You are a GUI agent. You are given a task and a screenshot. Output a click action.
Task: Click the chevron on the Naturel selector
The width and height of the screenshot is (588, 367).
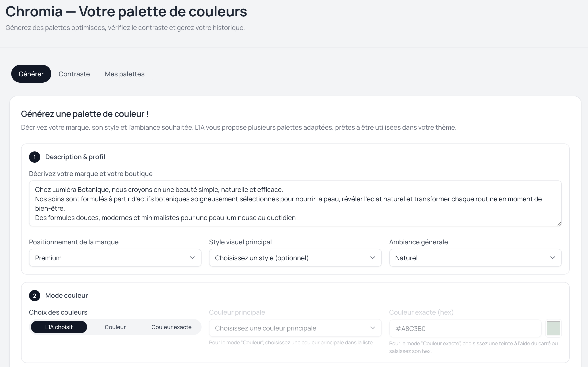pyautogui.click(x=553, y=258)
